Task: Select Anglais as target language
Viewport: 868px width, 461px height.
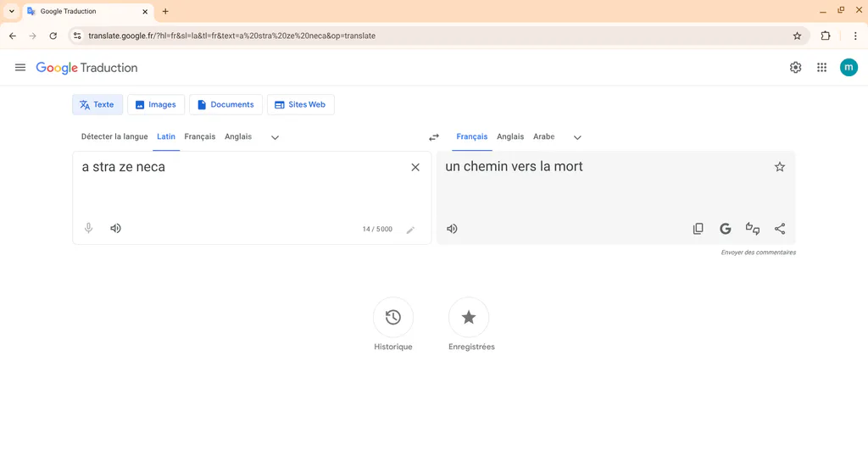Action: [x=510, y=136]
